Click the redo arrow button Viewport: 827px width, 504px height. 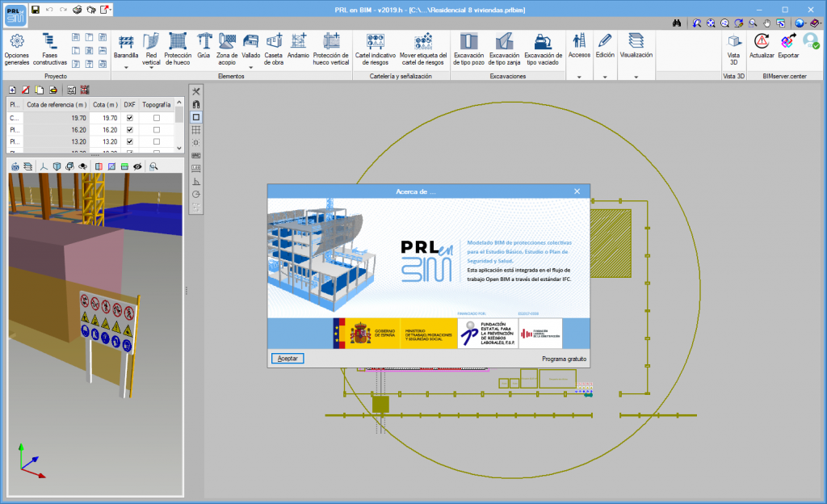click(x=63, y=10)
